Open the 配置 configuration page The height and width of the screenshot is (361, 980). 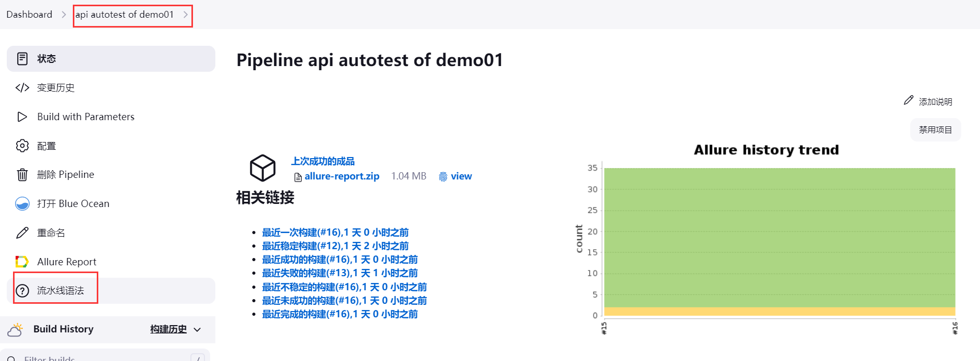click(111, 146)
